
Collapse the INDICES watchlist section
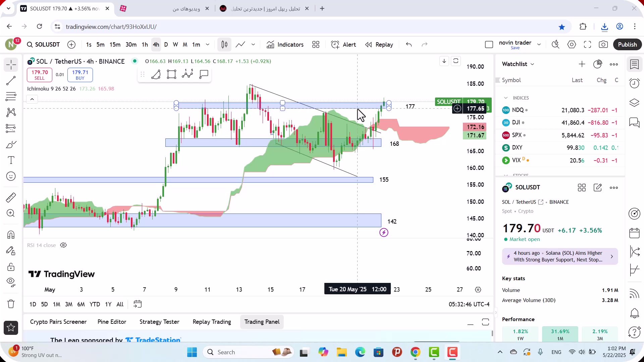tap(506, 98)
